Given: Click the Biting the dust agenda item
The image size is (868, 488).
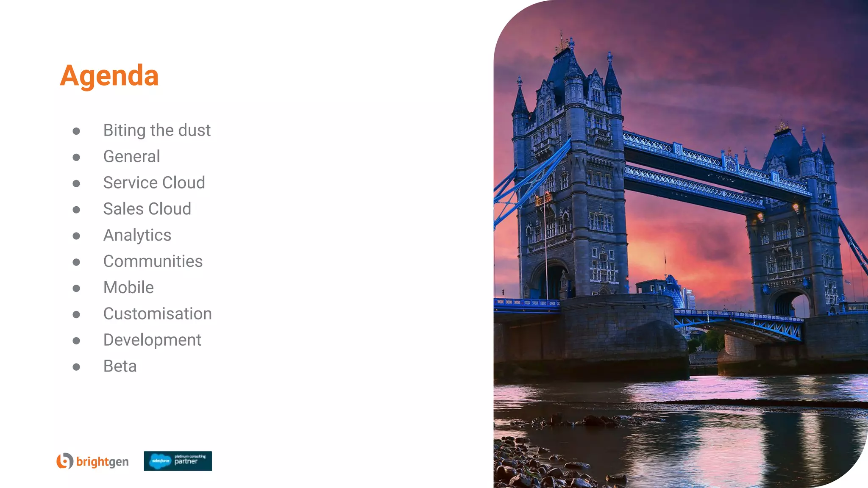Looking at the screenshot, I should coord(157,130).
